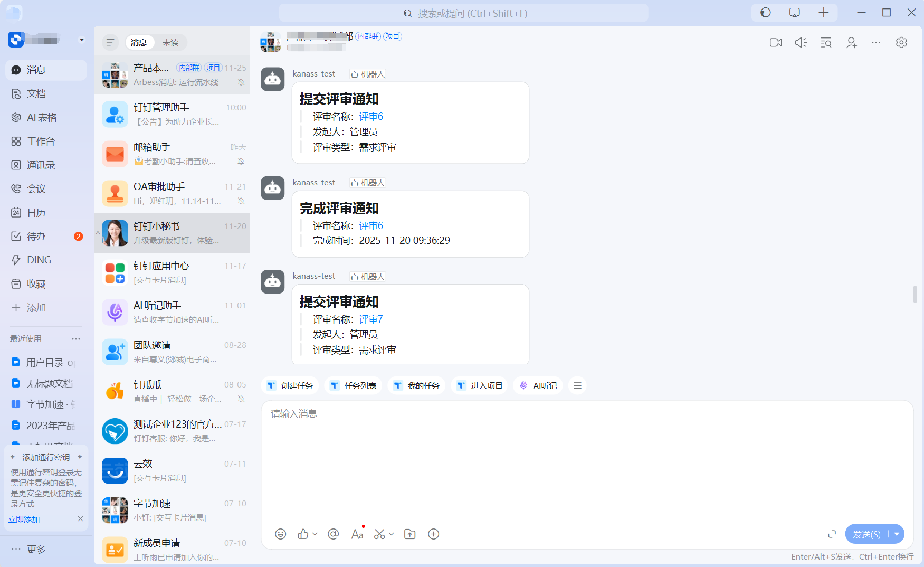
Task: Open the 最近使用 three-dot menu
Action: click(x=76, y=339)
